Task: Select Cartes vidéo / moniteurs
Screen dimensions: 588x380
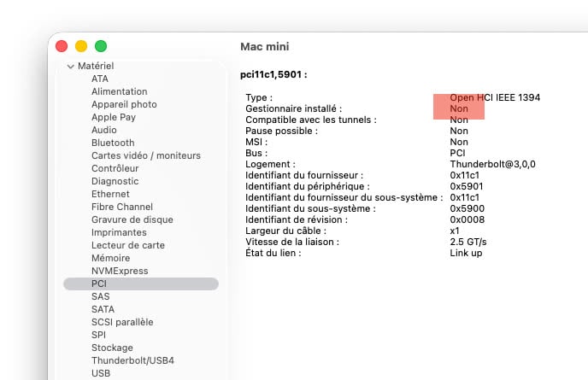Action: pos(146,155)
